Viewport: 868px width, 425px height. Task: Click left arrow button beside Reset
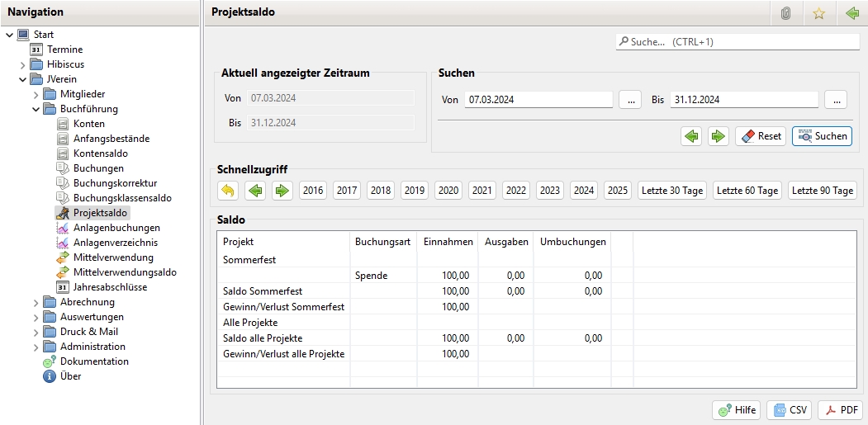(x=691, y=136)
